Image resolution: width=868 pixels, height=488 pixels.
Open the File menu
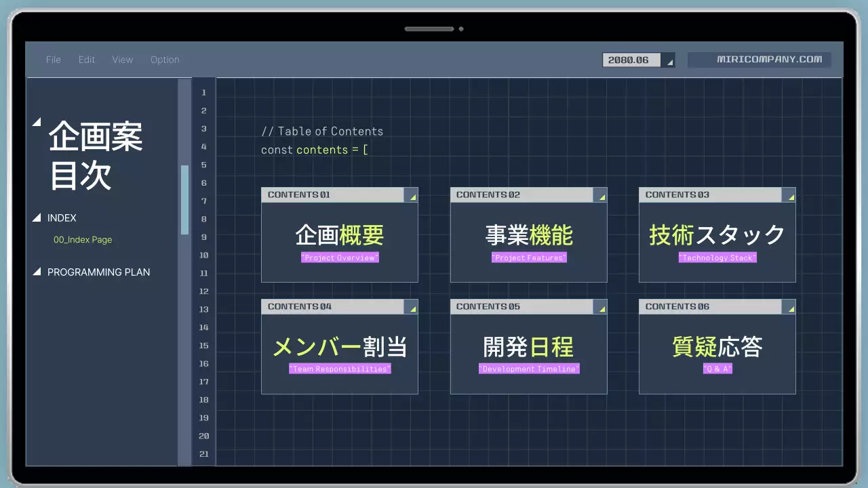tap(53, 60)
